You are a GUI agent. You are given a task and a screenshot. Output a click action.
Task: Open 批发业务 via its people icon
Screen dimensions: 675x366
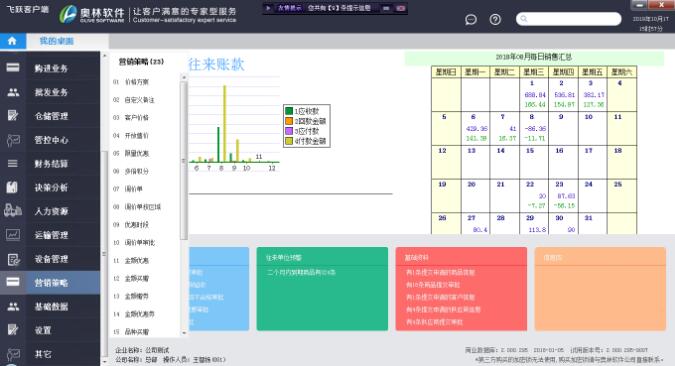click(x=13, y=92)
